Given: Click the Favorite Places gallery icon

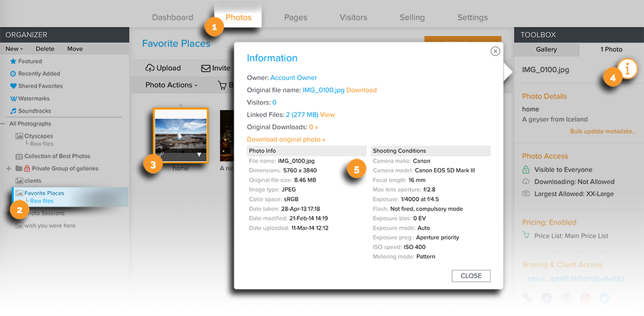Looking at the screenshot, I should click(19, 193).
